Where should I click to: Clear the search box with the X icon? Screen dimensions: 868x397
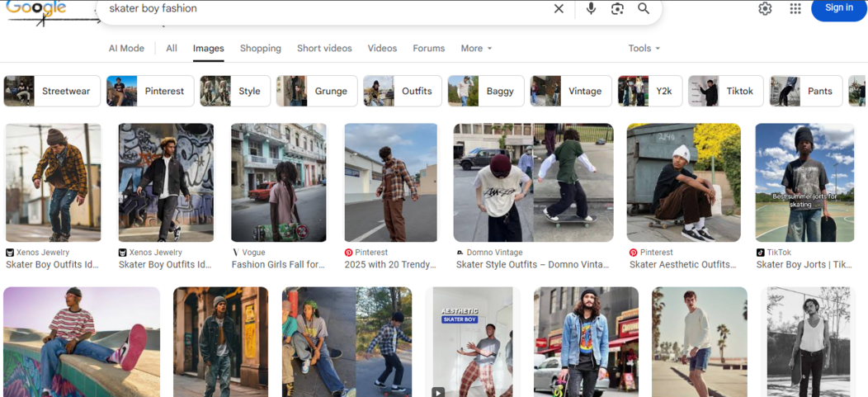[559, 9]
